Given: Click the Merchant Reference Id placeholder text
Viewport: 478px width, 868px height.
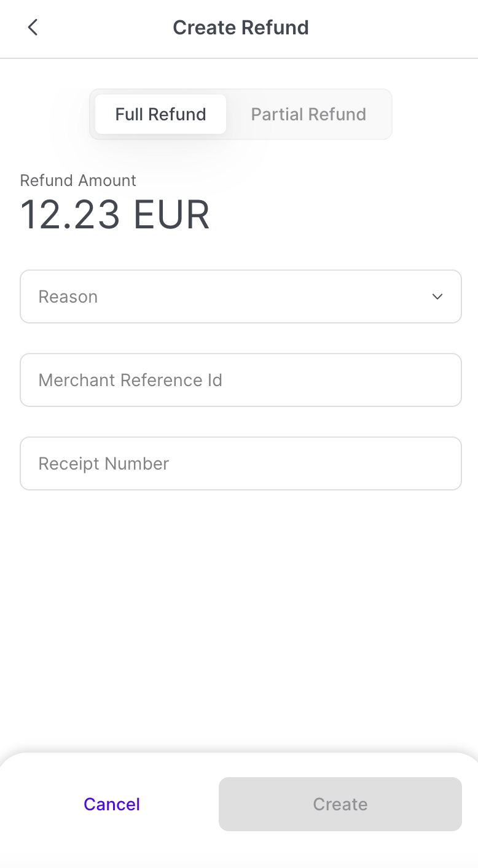Looking at the screenshot, I should coord(130,381).
